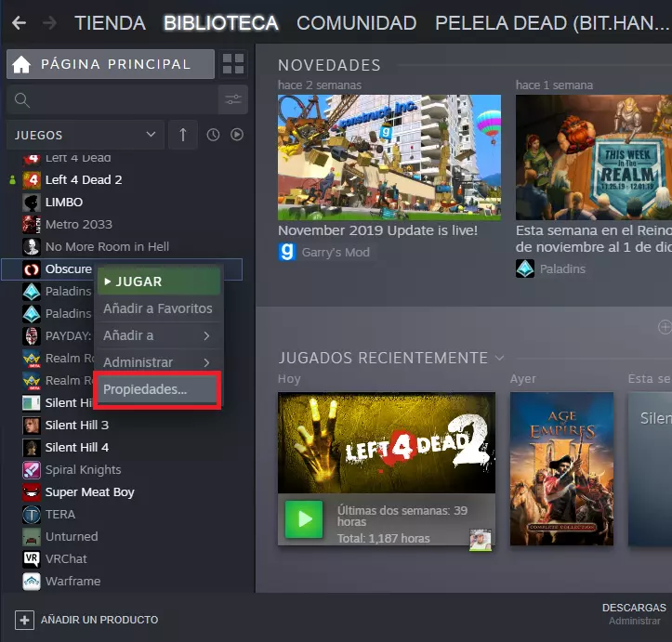Click the Metro 2033 game icon
The height and width of the screenshot is (642, 672).
point(32,225)
